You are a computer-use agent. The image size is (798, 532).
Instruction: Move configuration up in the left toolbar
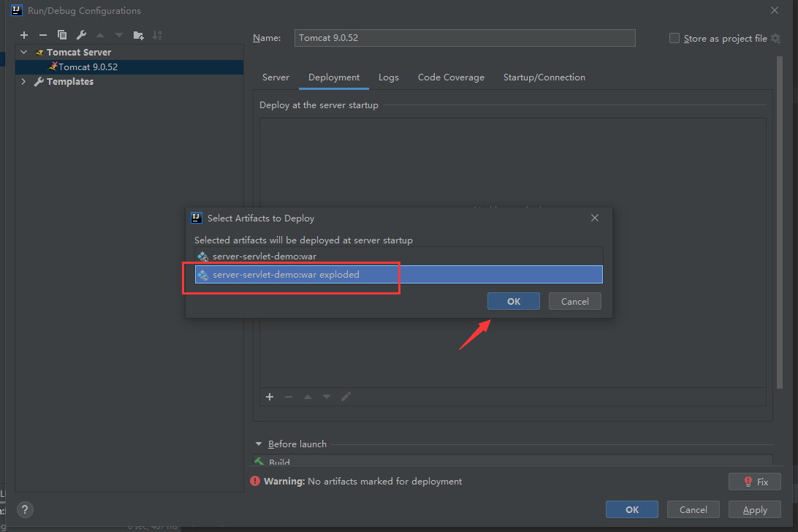tap(100, 35)
